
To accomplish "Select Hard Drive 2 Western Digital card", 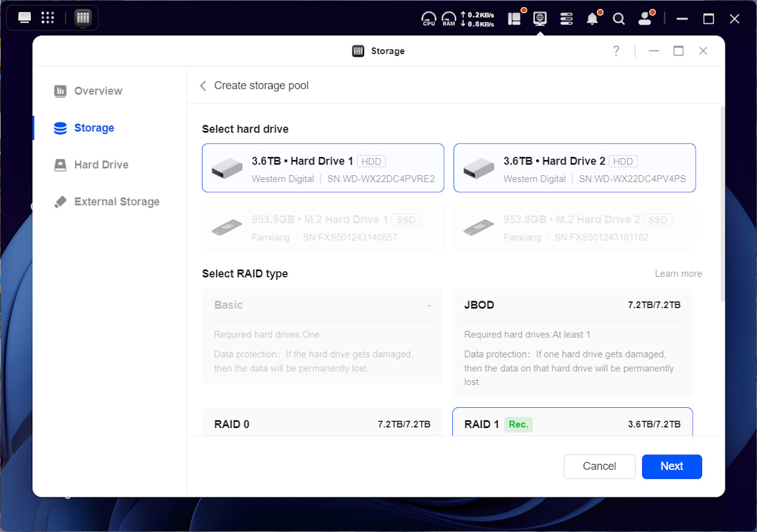I will point(574,168).
